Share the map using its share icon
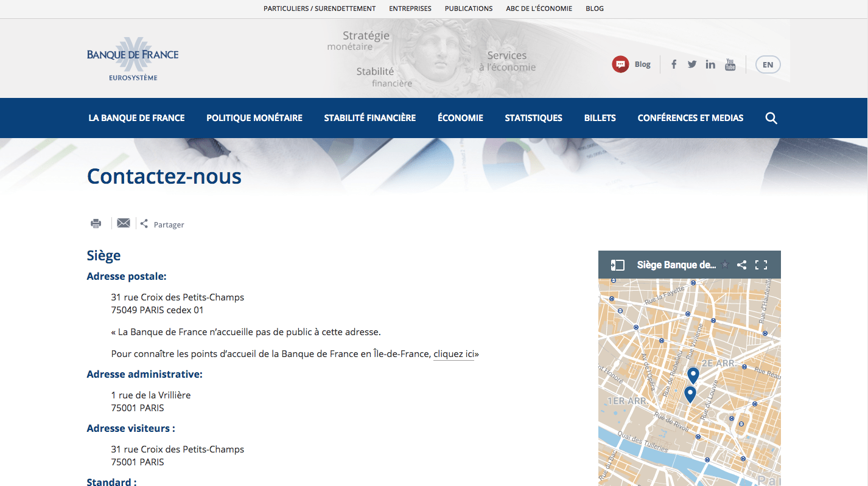This screenshot has height=486, width=868. pyautogui.click(x=741, y=265)
